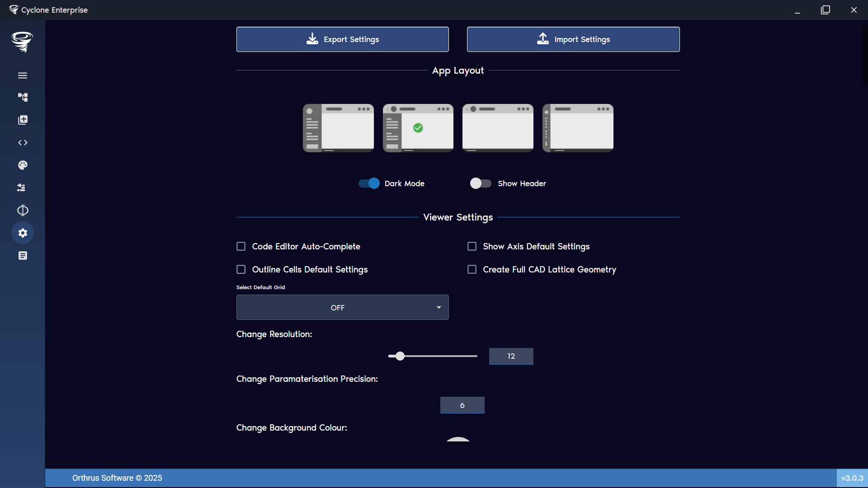Open the filter adjustment sidebar tool
Screen dimensions: 868x488
[23, 188]
